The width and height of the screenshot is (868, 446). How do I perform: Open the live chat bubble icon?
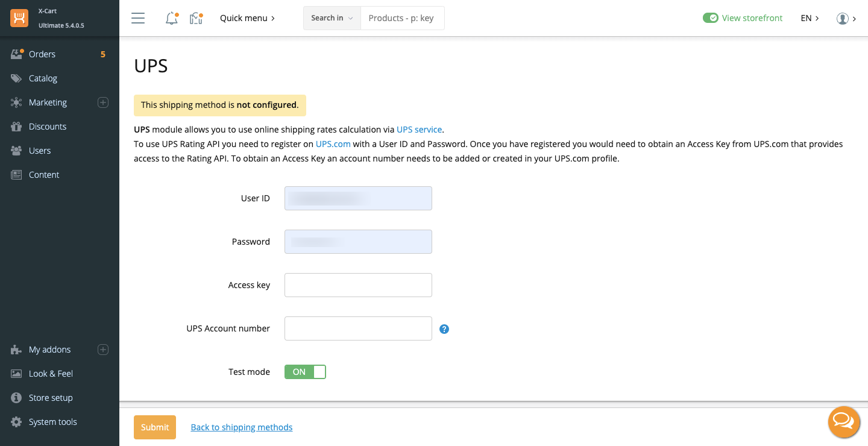(843, 421)
